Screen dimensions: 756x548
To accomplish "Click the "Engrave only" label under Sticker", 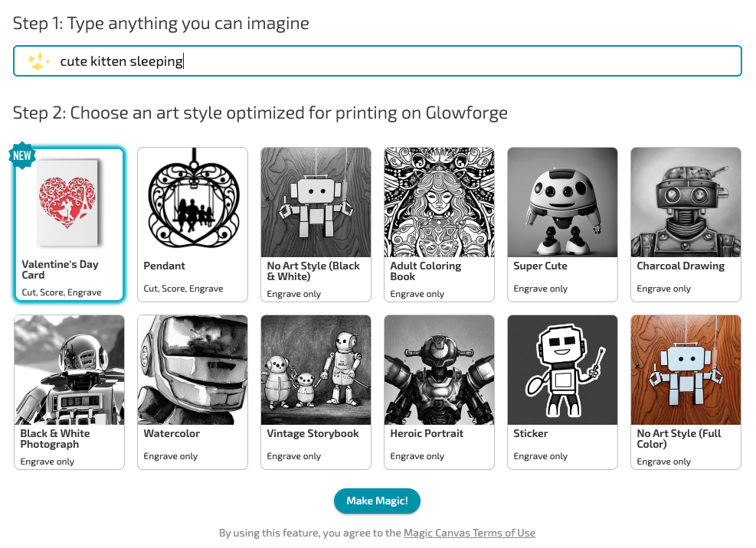I will [x=541, y=456].
